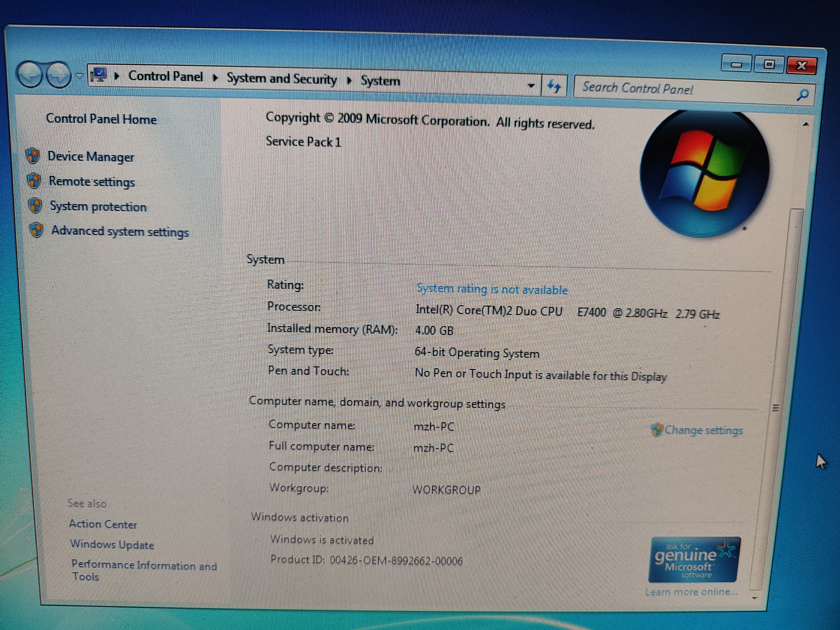This screenshot has height=630, width=840.
Task: Open Advanced system settings link
Action: coord(120,231)
